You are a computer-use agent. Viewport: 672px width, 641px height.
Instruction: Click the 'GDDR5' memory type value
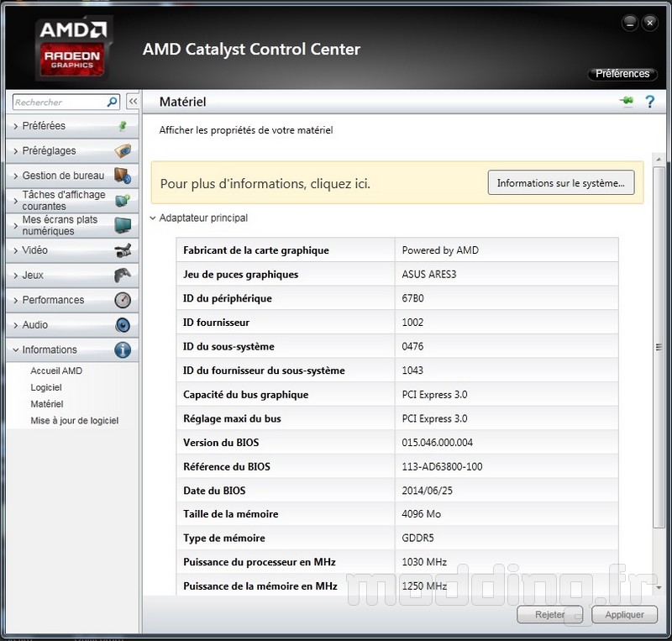point(417,538)
